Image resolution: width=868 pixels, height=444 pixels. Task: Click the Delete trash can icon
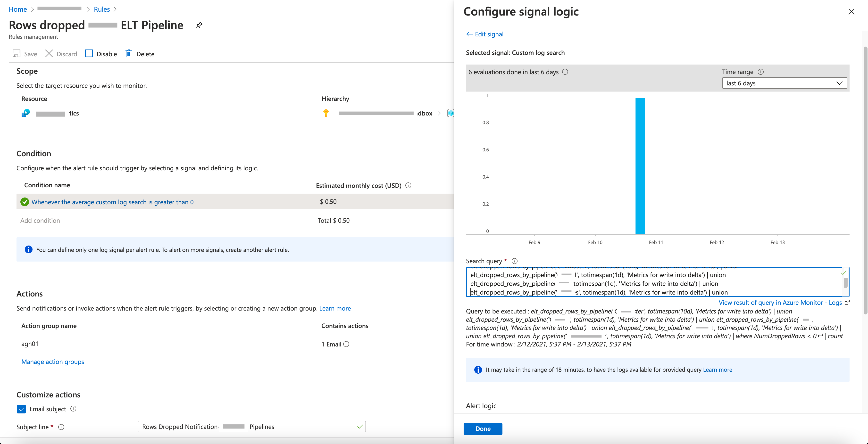click(x=128, y=54)
